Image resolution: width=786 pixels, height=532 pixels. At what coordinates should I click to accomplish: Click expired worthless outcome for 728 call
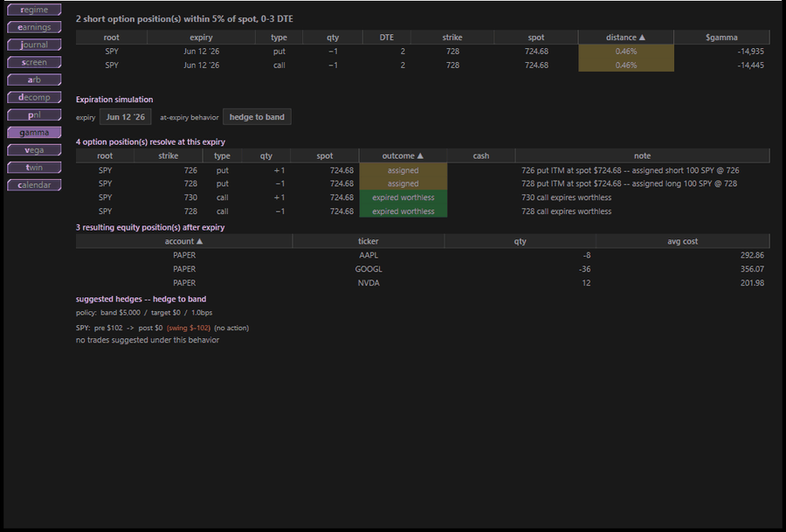403,211
